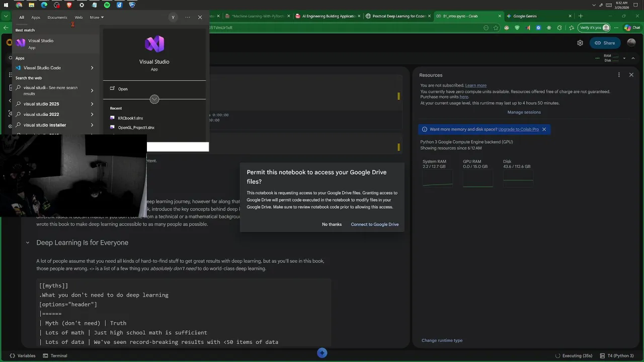The width and height of the screenshot is (644, 362).
Task: Open the More dropdown in search filters
Action: click(97, 17)
